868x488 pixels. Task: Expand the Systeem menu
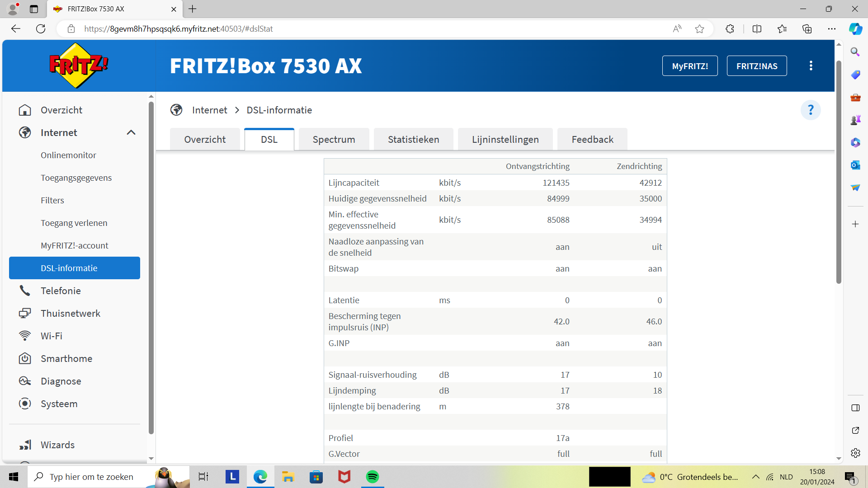tap(59, 404)
